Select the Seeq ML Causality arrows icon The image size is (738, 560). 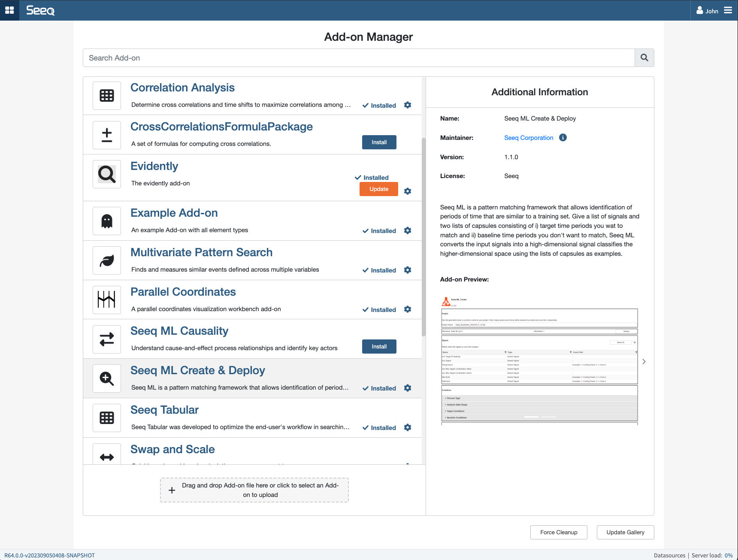[x=106, y=339]
